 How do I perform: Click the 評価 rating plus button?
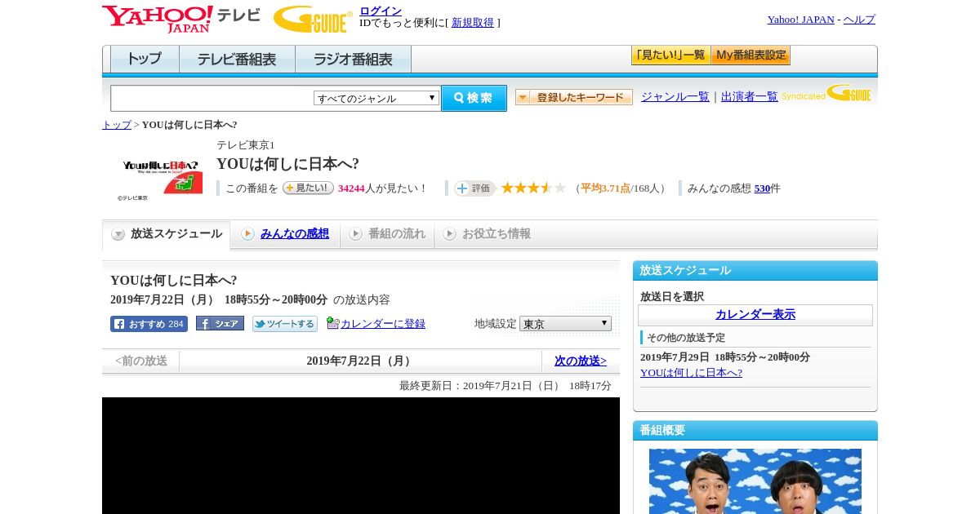click(x=474, y=188)
